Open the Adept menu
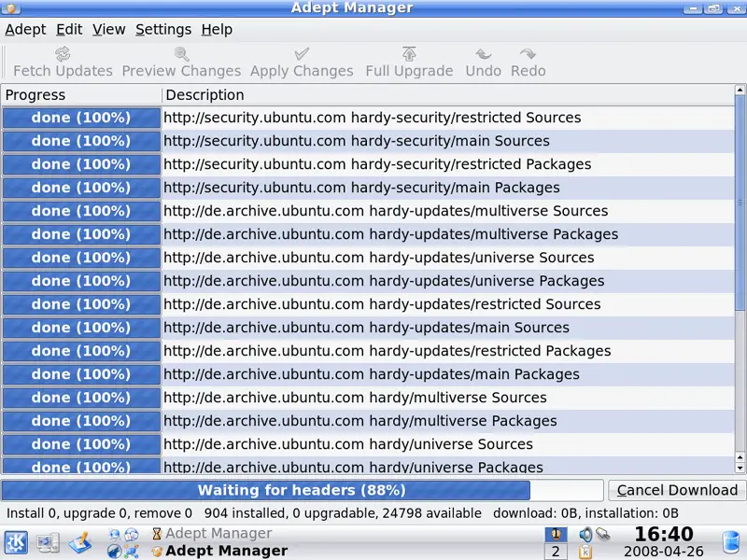Viewport: 747px width, 560px height. 26,30
